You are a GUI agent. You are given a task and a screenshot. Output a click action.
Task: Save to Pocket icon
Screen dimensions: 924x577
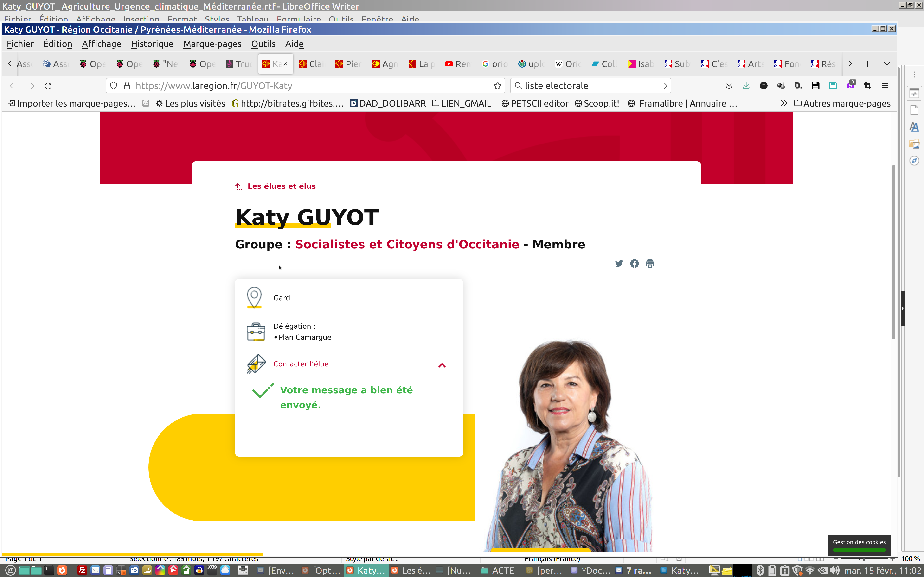coord(729,86)
